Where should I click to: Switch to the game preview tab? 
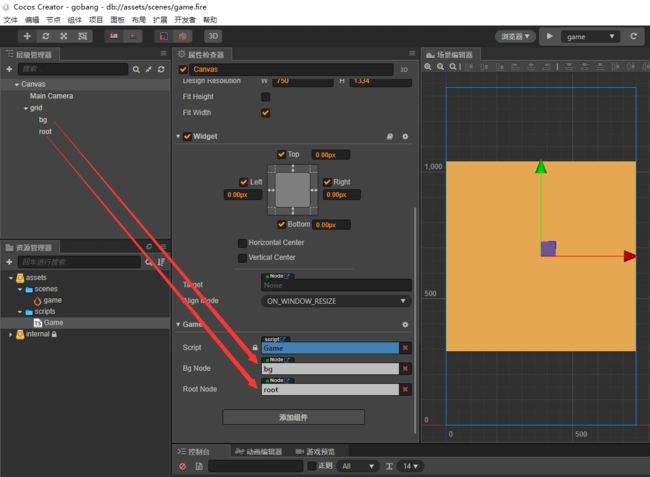click(x=315, y=451)
